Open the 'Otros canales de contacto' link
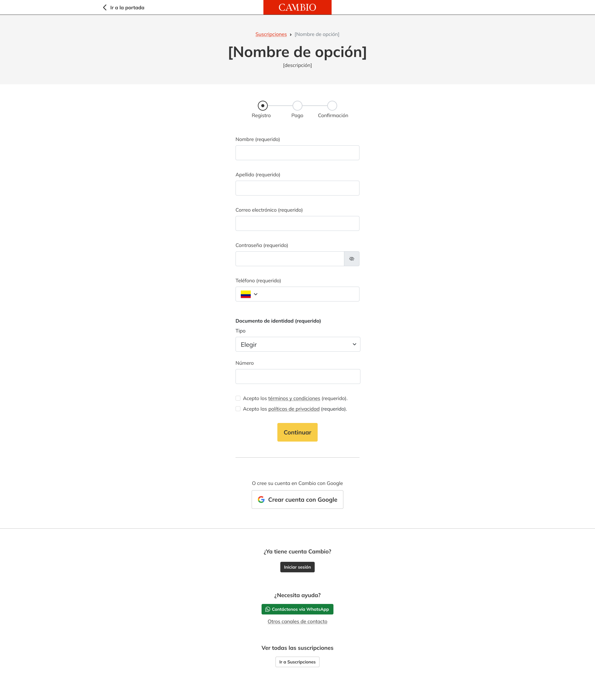Viewport: 595px width, 700px height. [x=297, y=621]
